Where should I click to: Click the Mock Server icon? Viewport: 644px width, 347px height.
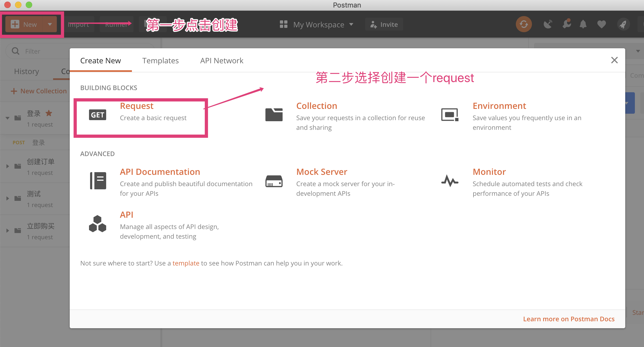pyautogui.click(x=274, y=181)
